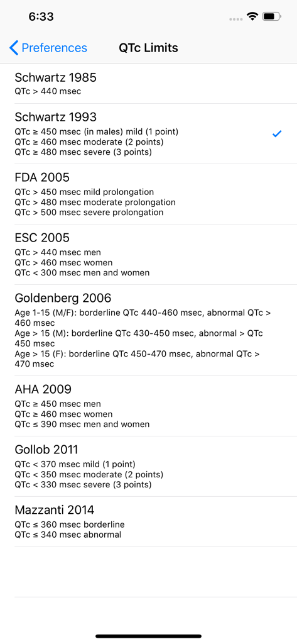Tap the blue checkmark on Schwartz 1993
297x644 pixels.
point(278,133)
